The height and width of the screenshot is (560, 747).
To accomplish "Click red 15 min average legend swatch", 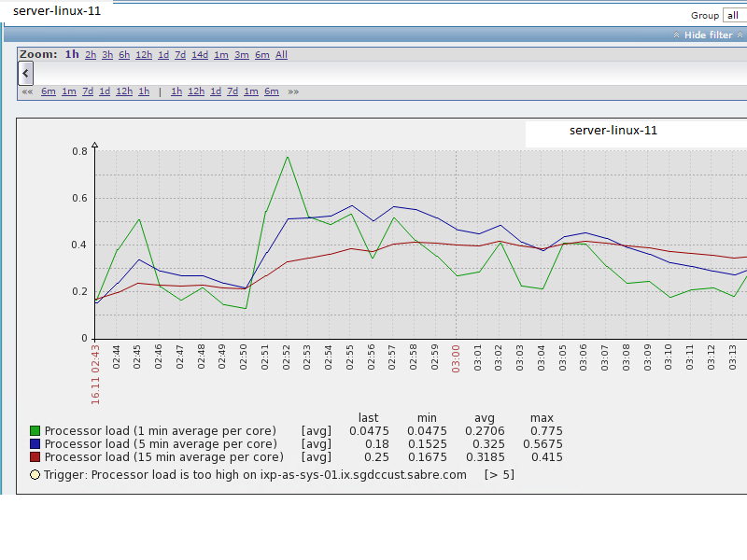I will pyautogui.click(x=35, y=457).
